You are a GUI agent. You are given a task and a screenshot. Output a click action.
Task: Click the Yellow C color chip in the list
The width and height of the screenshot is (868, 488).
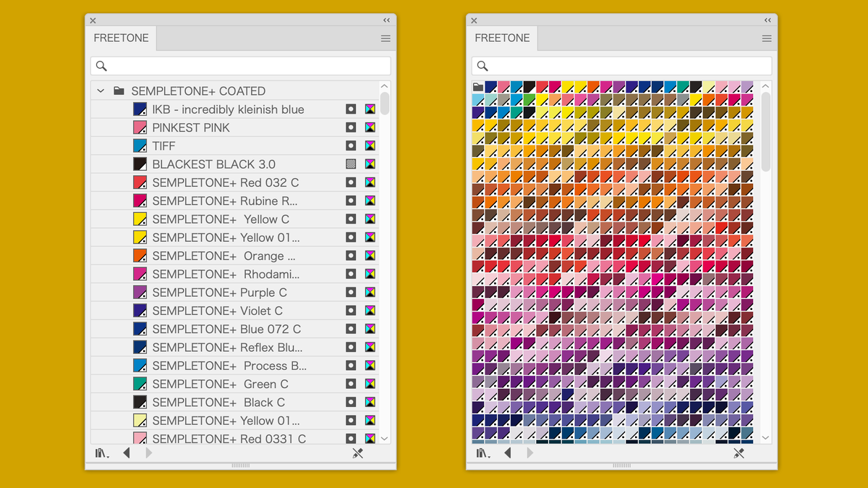pos(140,219)
